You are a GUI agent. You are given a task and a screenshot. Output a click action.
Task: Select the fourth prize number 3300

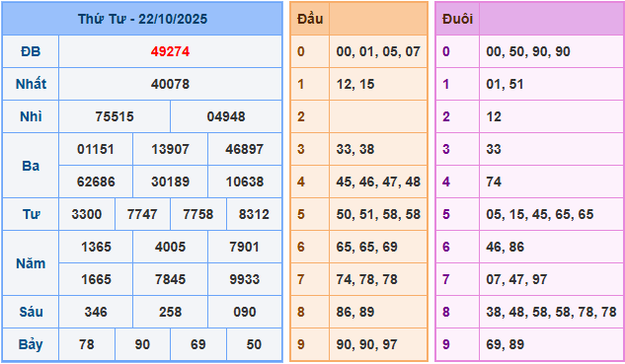(87, 214)
